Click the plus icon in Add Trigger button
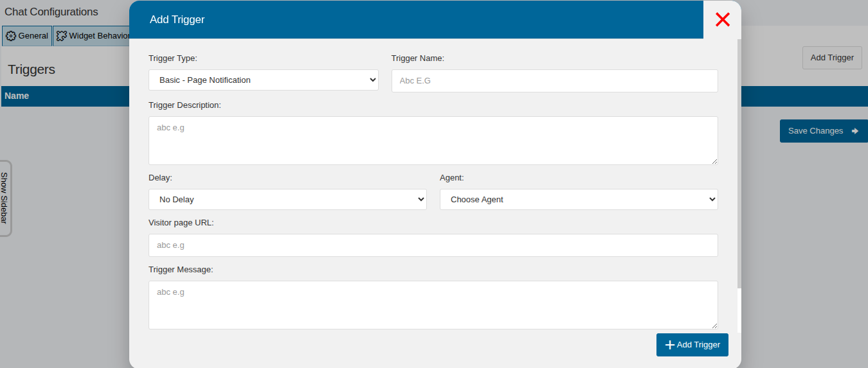This screenshot has height=368, width=868. (x=670, y=345)
